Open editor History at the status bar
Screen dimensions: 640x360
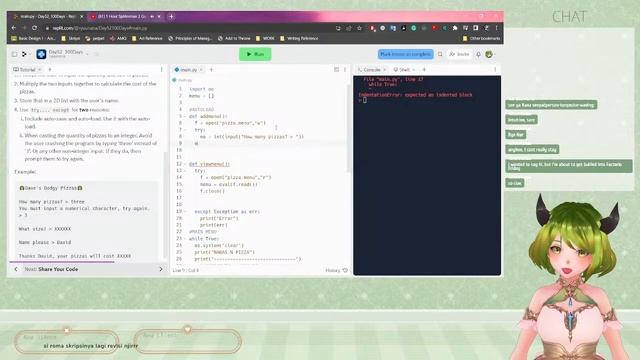pos(336,270)
